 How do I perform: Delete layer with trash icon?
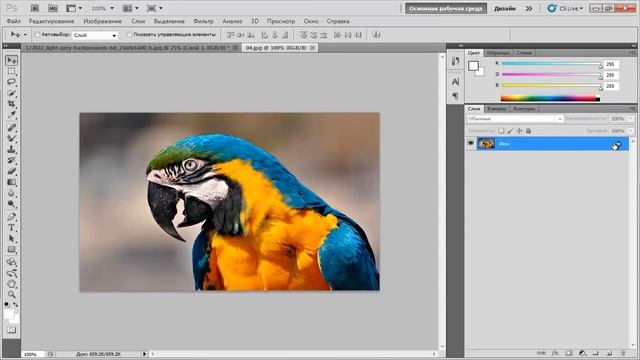[623, 353]
